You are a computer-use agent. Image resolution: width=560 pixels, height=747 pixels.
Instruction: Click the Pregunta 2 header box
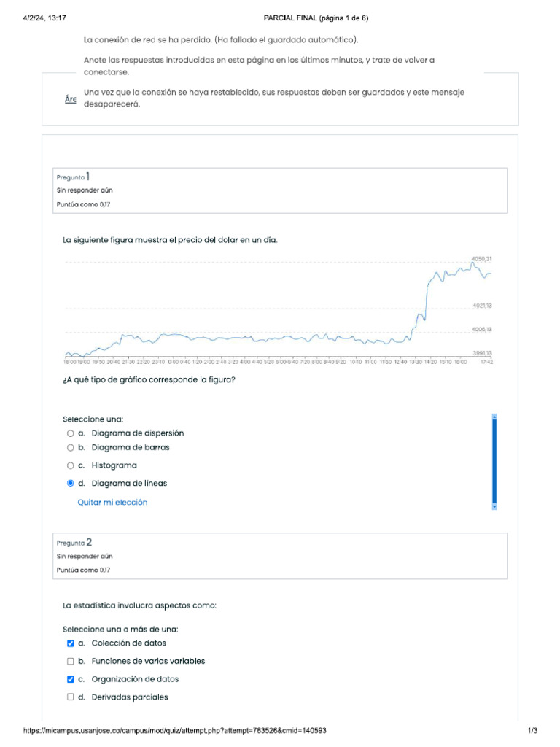click(x=280, y=556)
